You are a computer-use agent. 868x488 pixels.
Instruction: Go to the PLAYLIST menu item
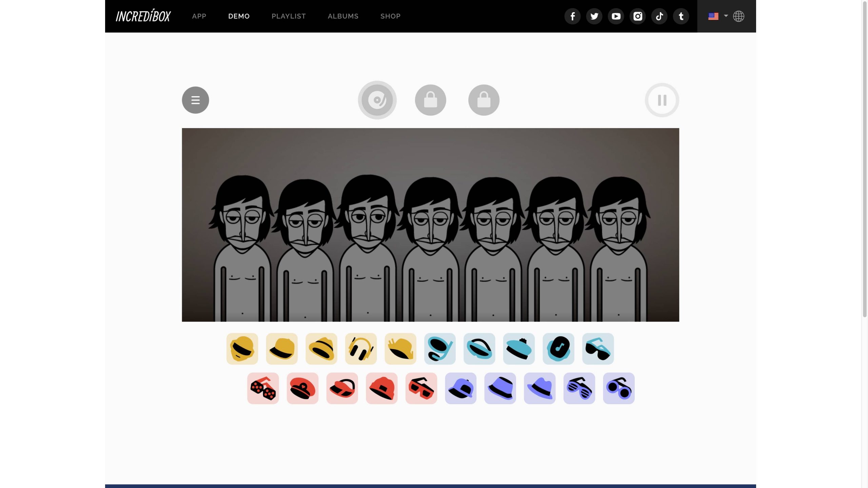pyautogui.click(x=289, y=16)
